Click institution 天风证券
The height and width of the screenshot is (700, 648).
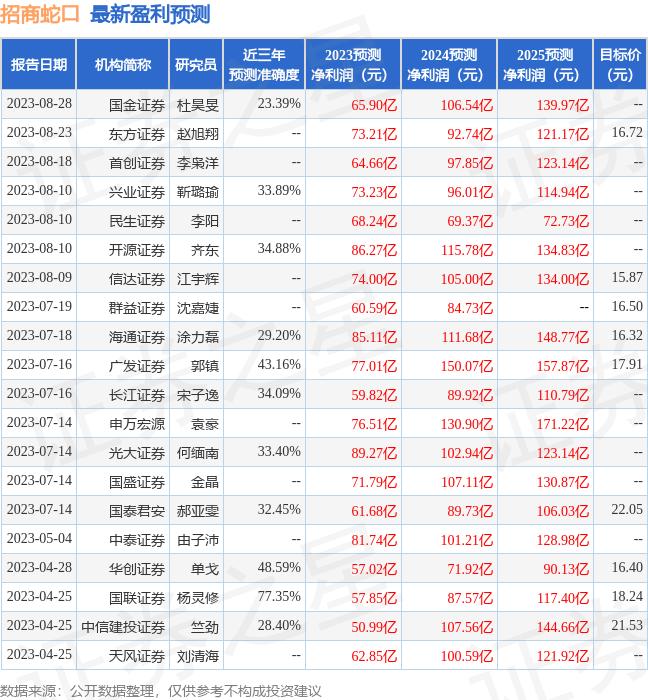(x=137, y=656)
